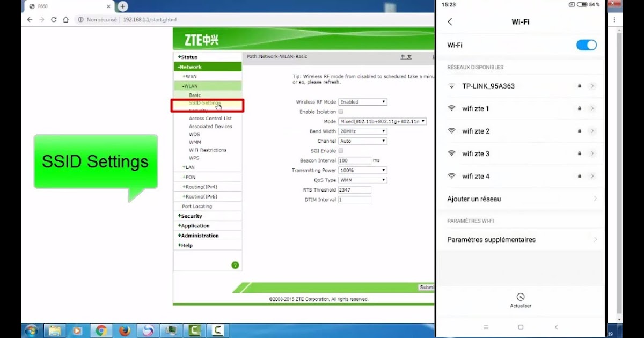
Task: Open a new browser tab
Action: click(123, 6)
